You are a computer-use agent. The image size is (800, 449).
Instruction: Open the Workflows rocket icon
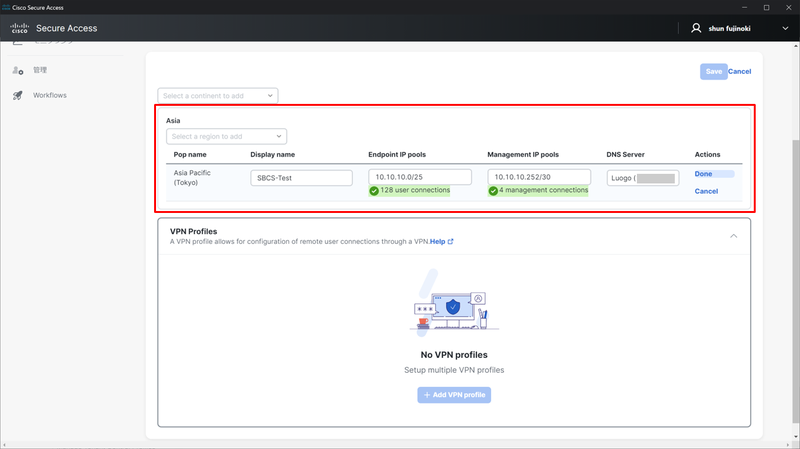(18, 95)
